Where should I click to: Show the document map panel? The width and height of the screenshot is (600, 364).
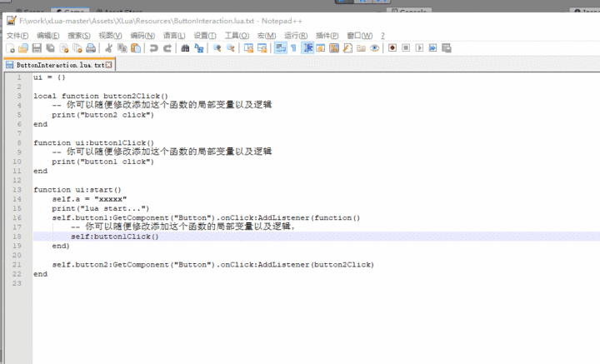click(x=334, y=48)
